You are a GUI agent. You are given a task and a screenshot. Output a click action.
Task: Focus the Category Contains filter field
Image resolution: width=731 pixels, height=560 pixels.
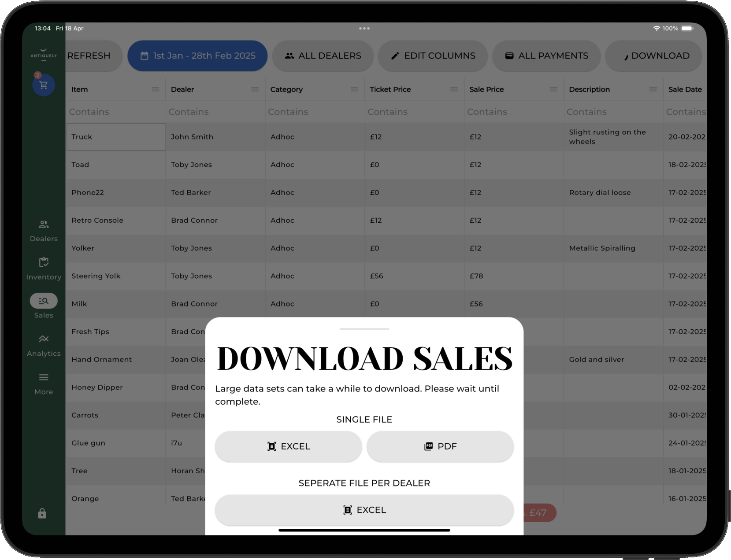315,112
